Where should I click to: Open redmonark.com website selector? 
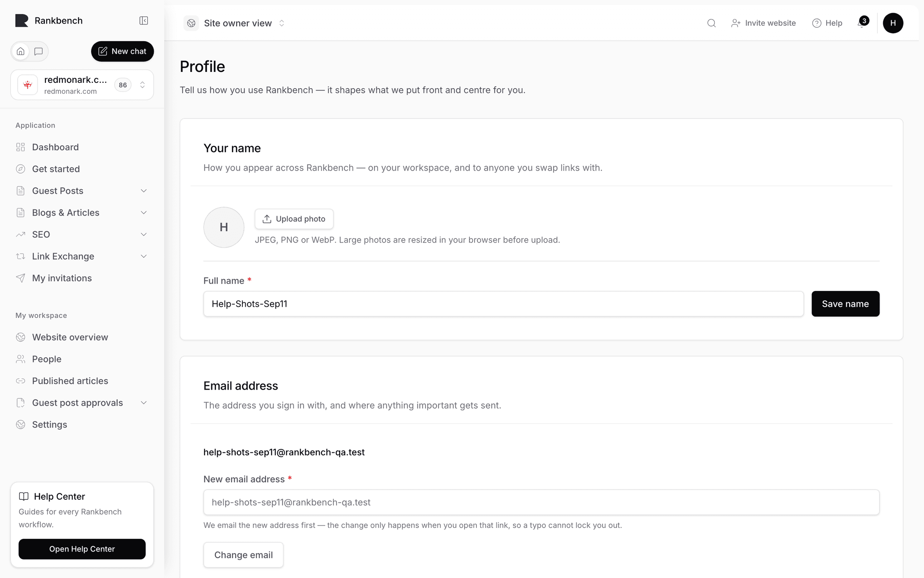(x=82, y=85)
